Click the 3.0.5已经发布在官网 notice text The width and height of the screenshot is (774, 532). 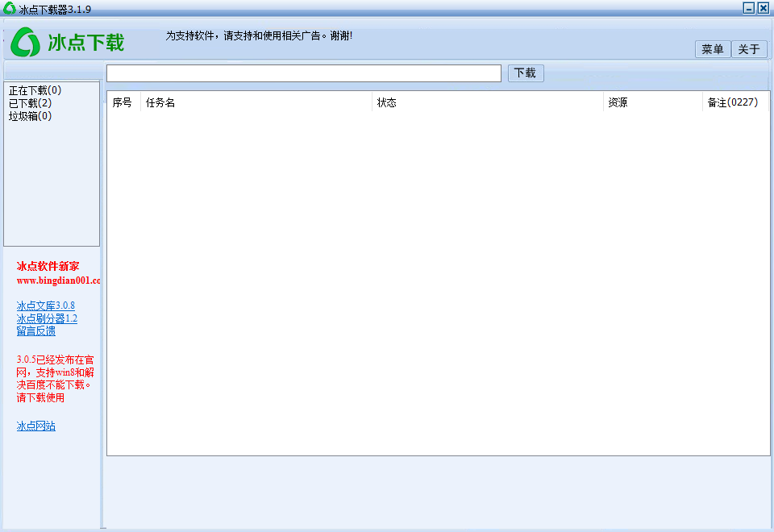(55, 379)
